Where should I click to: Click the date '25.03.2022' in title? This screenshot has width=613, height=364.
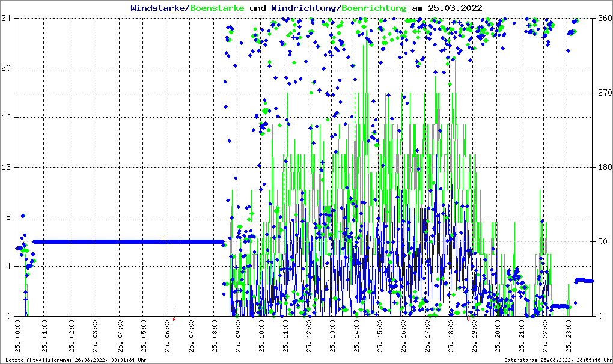click(455, 8)
